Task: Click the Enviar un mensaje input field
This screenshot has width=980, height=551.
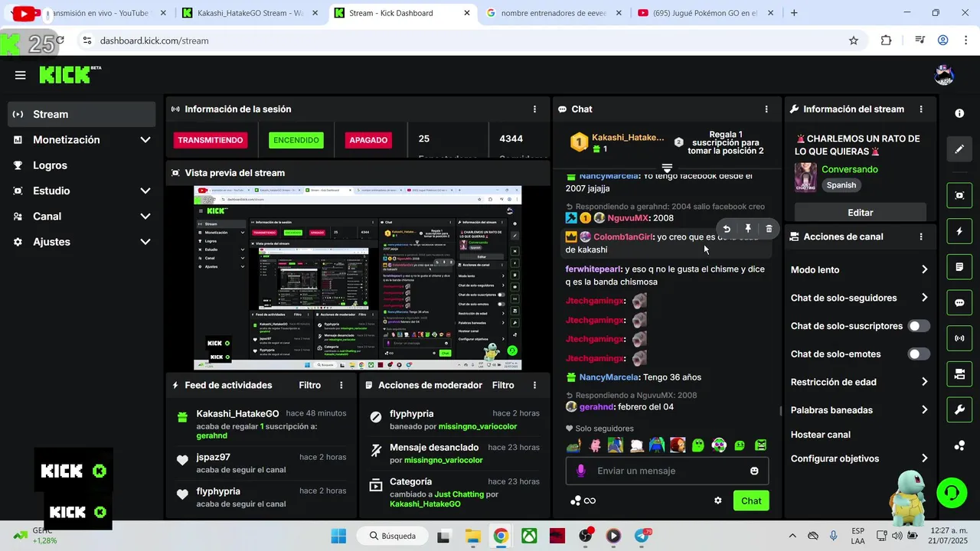Action: click(666, 471)
